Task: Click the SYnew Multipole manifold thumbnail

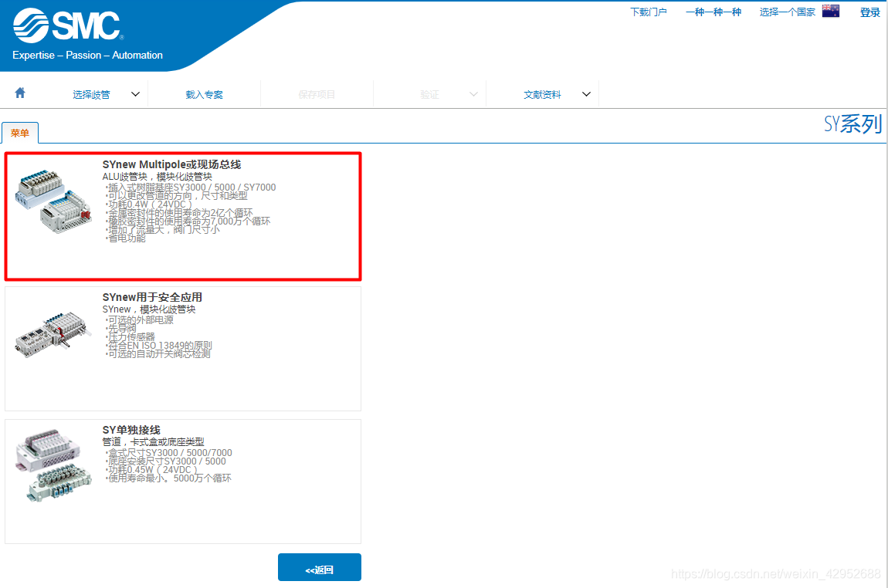Action: 53,201
